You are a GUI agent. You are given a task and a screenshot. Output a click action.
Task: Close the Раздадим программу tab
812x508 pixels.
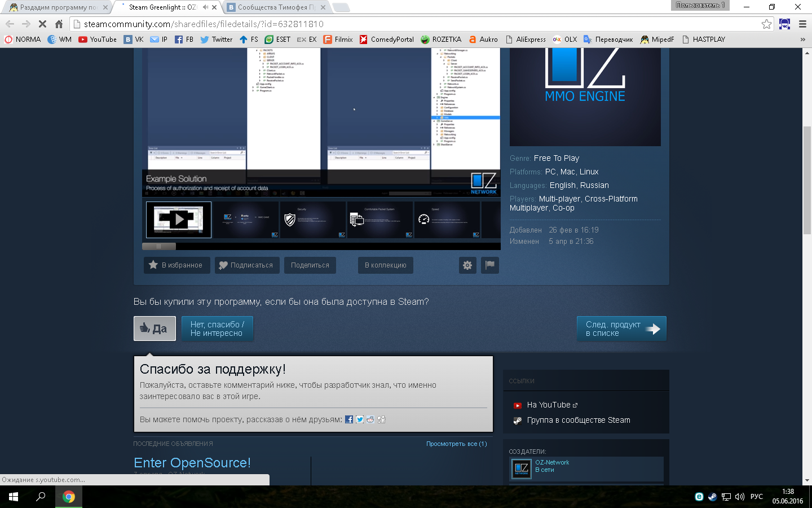click(x=105, y=7)
